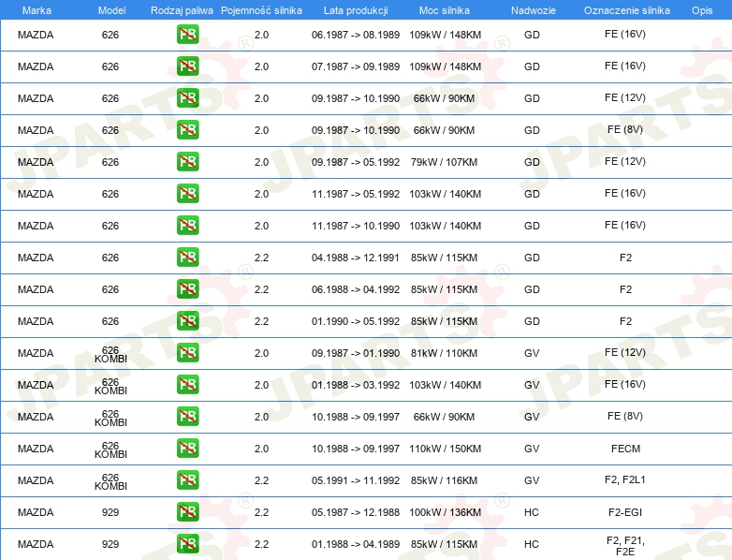The width and height of the screenshot is (732, 560).
Task: Click petrol icon in row 04.1988 -> 12.1991
Action: point(187,258)
